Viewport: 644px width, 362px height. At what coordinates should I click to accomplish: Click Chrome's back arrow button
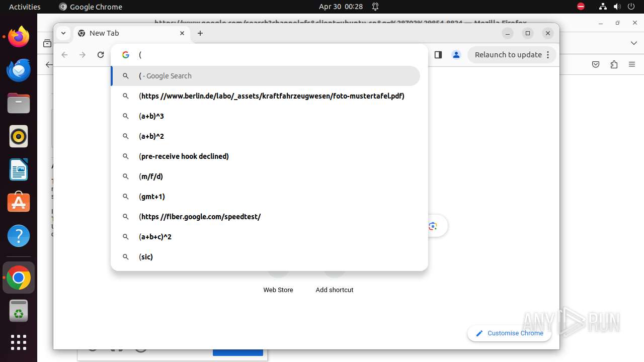click(x=64, y=55)
